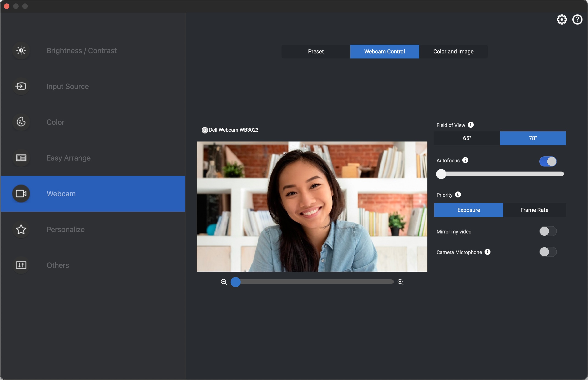The image size is (588, 380).
Task: Open the help icon in top right
Action: [577, 18]
